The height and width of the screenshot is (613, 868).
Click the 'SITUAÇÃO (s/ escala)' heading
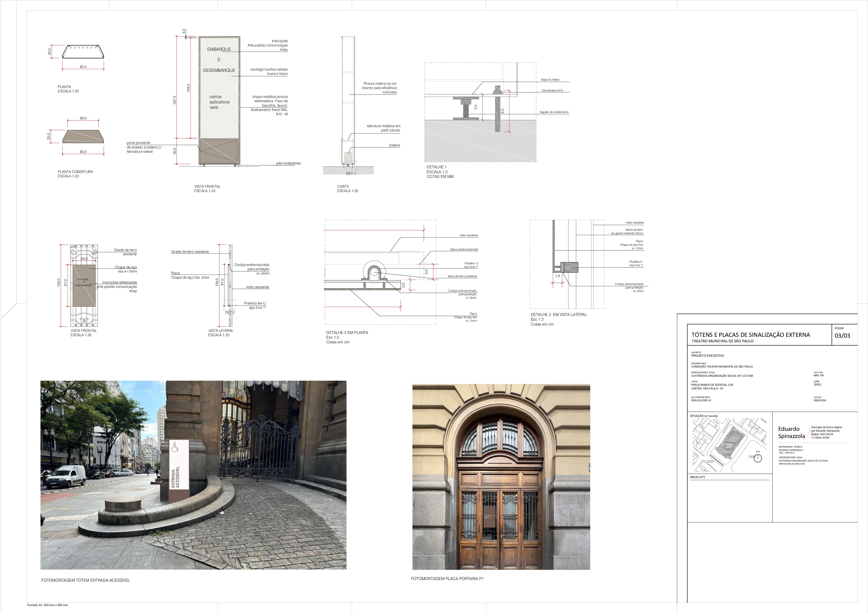click(x=704, y=416)
